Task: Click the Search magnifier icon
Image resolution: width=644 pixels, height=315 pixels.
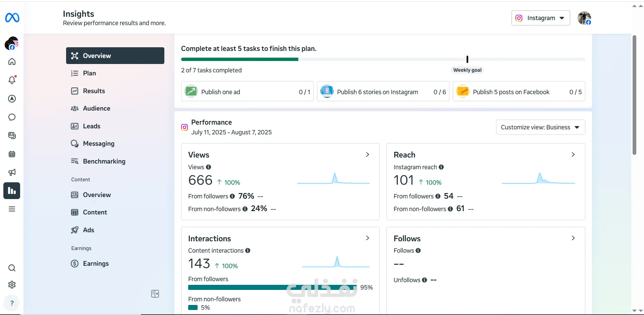Action: [12, 268]
